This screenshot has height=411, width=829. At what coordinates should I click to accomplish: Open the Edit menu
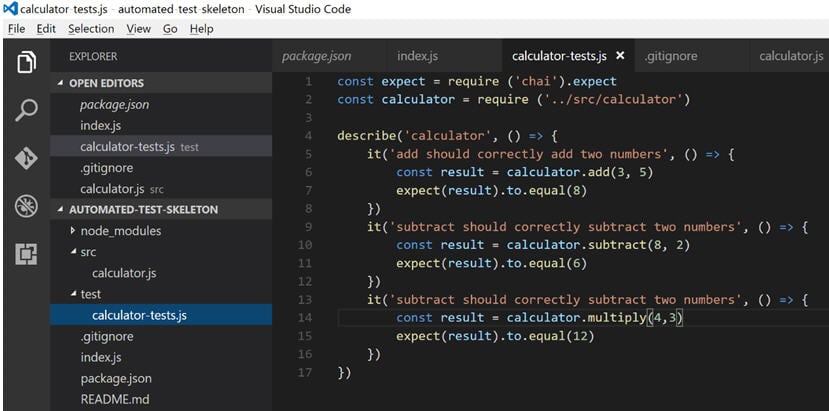tap(46, 29)
